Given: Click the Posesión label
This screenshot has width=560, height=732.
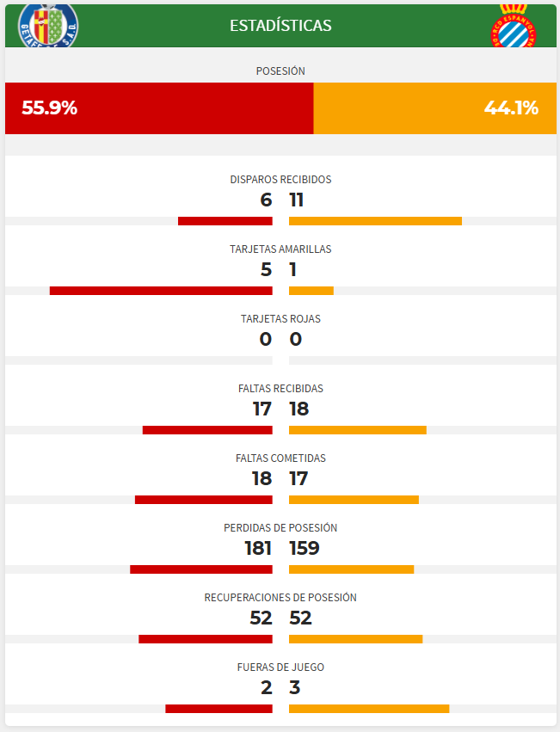Looking at the screenshot, I should (280, 71).
